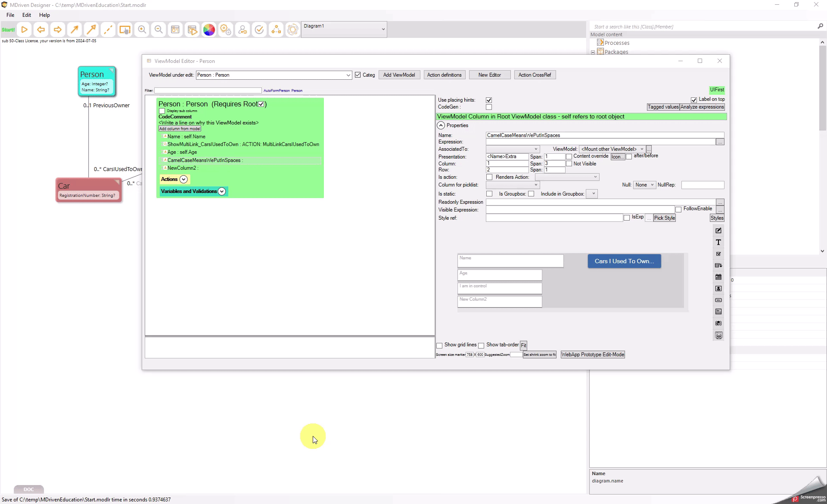Viewport: 827px width, 504px height.
Task: Open the Edit menu
Action: click(x=27, y=15)
